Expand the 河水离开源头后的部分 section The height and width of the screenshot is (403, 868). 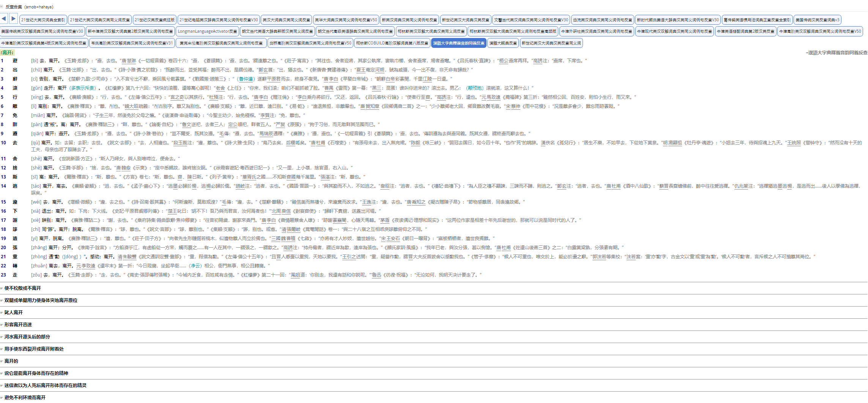click(27, 337)
